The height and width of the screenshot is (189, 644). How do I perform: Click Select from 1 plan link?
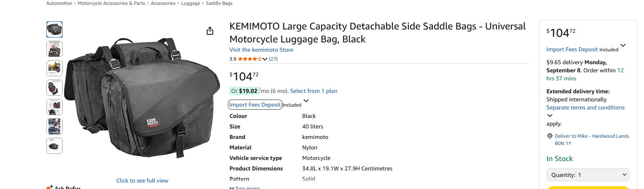pos(313,91)
